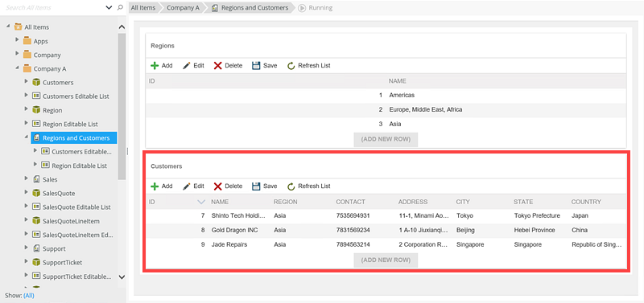Click the Sales form icon in tree
The width and height of the screenshot is (644, 303).
(36, 179)
